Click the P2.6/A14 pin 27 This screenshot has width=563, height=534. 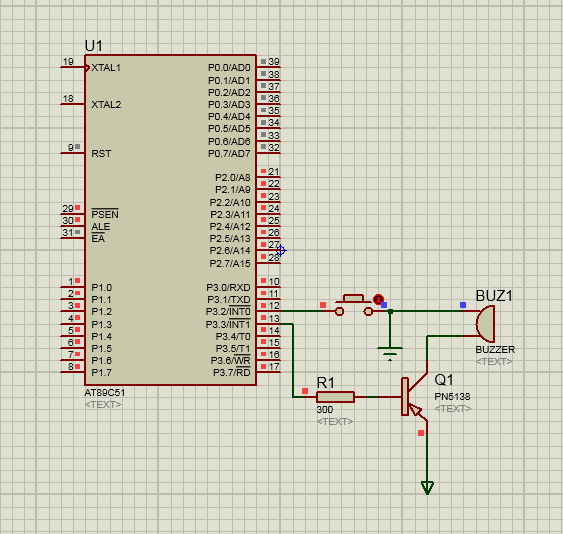point(269,250)
